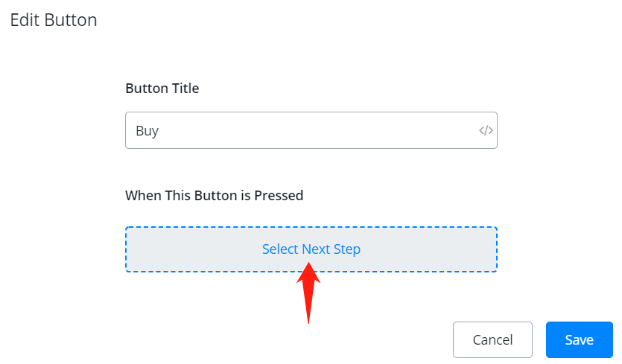Click the code brackets icon in title field
The height and width of the screenshot is (364, 622).
click(486, 130)
